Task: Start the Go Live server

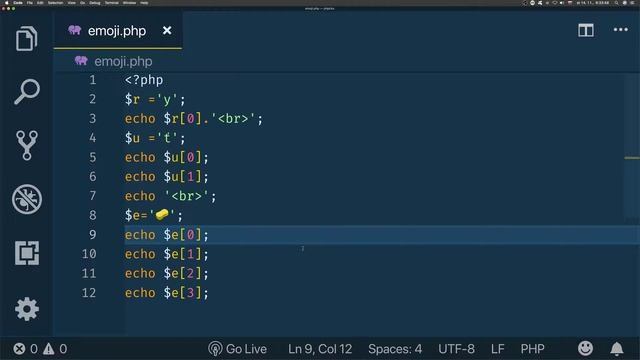Action: [237, 349]
